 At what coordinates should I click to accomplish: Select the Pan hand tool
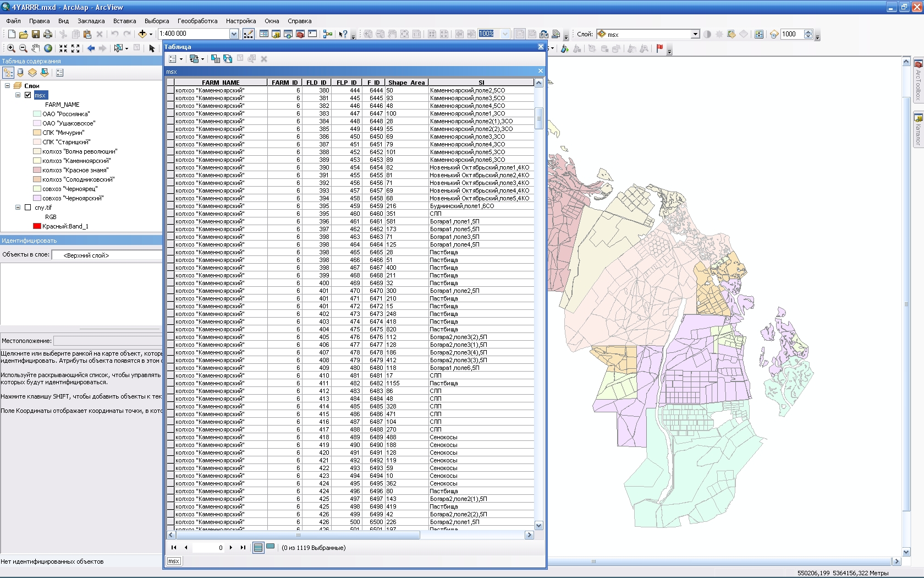[36, 48]
